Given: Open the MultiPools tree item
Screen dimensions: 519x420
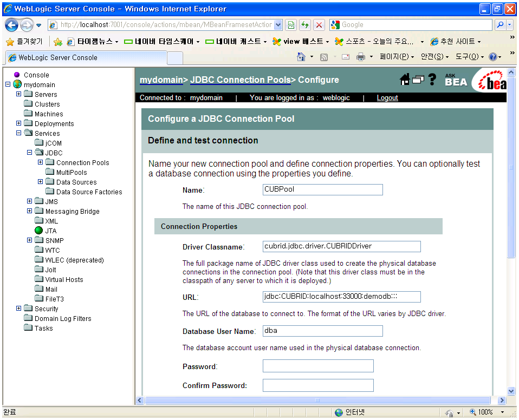Looking at the screenshot, I should coord(72,172).
